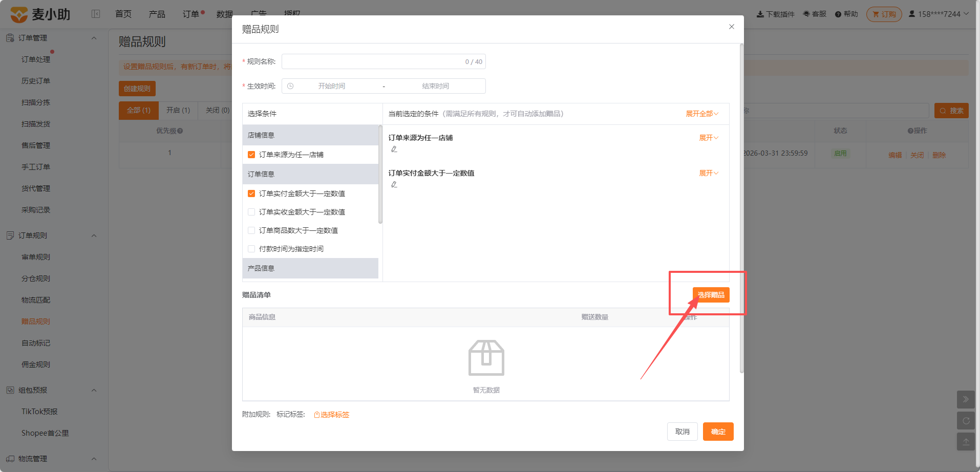This screenshot has width=980, height=472.
Task: Collapse the 订单规则 sidebar group
Action: pos(94,235)
